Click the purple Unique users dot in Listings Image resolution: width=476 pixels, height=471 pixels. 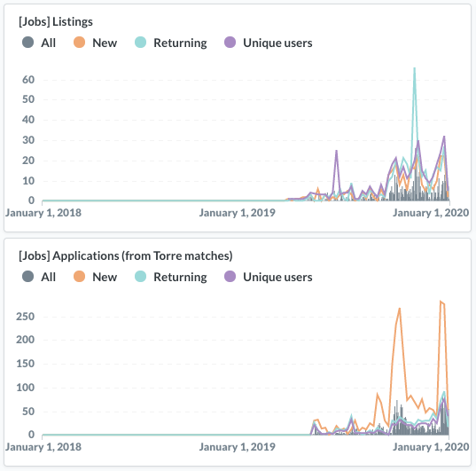click(230, 43)
